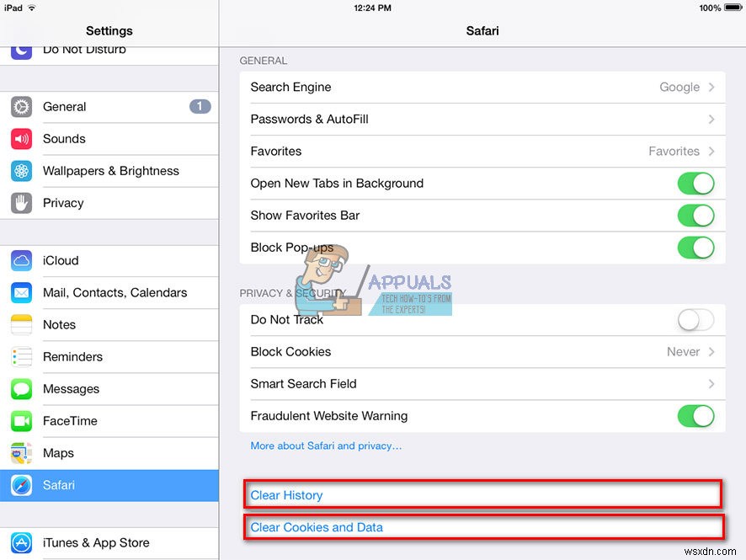Screen dimensions: 746x560
Task: Enable Do Not Track
Action: tap(695, 320)
